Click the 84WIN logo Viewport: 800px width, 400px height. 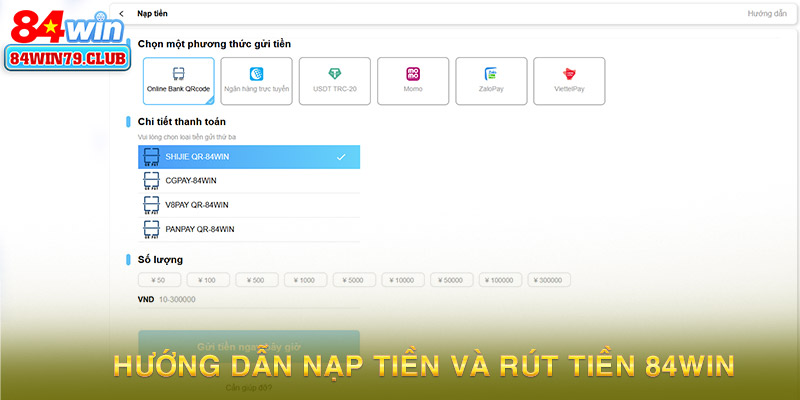[x=67, y=40]
